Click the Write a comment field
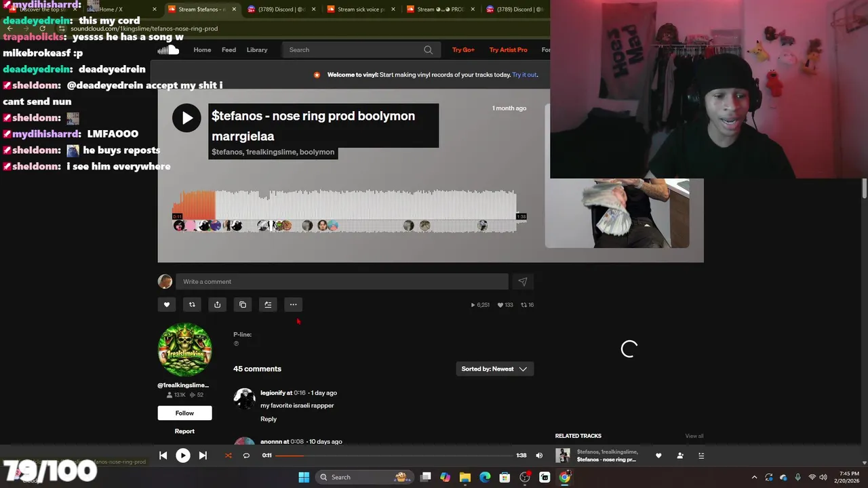868x488 pixels. click(x=342, y=281)
